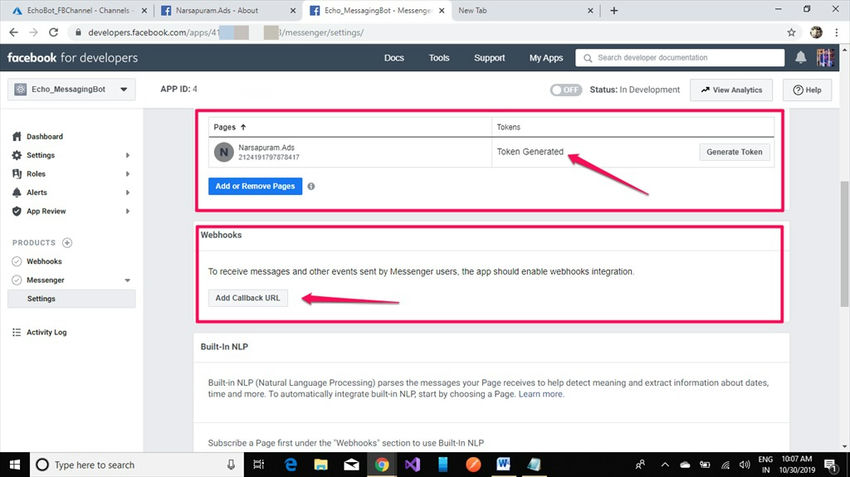Click the page vertical scrollbar thumb
Image resolution: width=850 pixels, height=477 pixels.
[844, 244]
